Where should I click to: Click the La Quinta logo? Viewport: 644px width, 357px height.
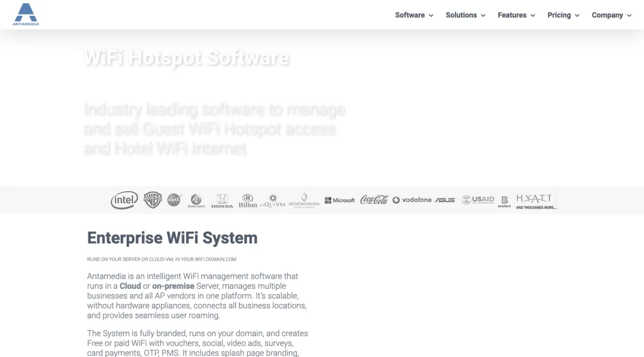[x=273, y=201]
